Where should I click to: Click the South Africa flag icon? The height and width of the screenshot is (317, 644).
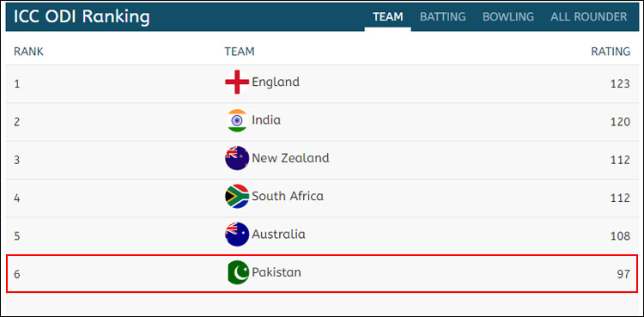click(x=237, y=196)
